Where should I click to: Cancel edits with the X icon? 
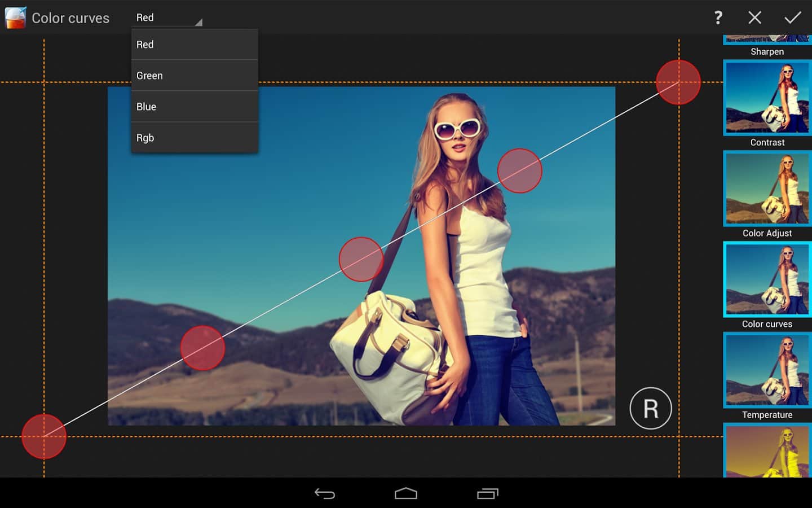(754, 17)
